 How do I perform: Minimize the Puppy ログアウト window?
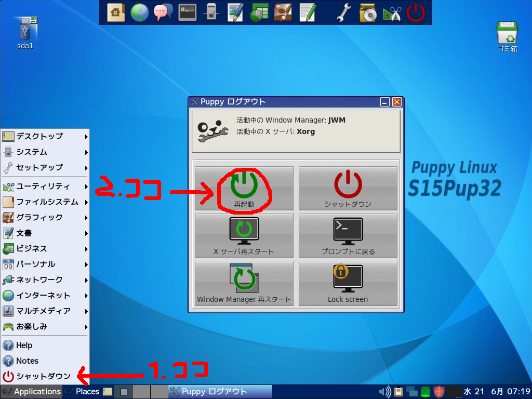[x=384, y=102]
